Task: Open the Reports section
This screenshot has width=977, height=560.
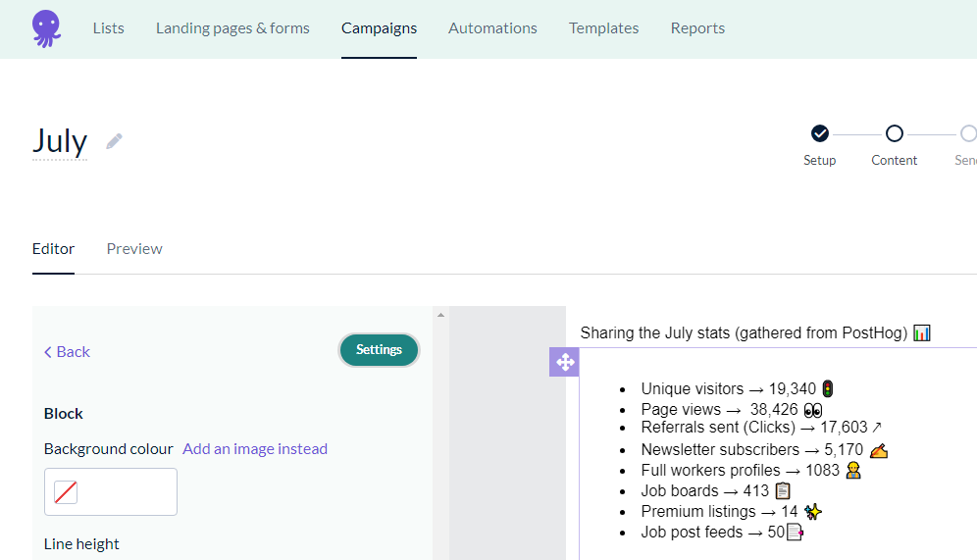Action: [x=697, y=28]
